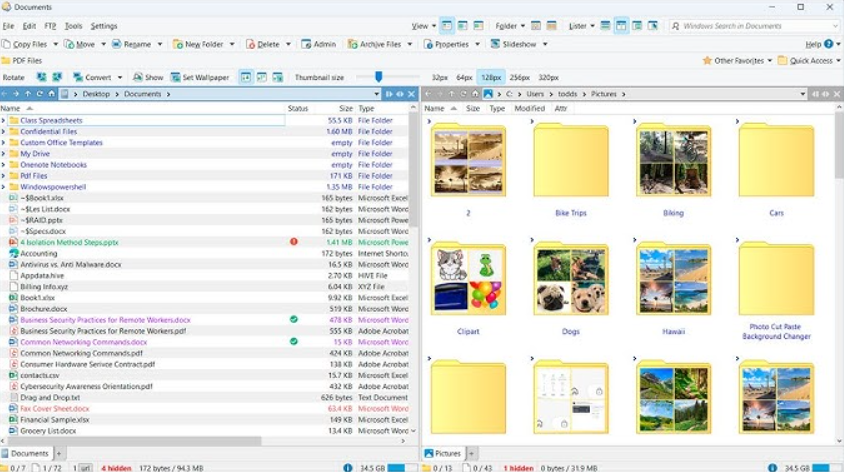Click info icon in Documents status bar
844x472 pixels.
348,468
